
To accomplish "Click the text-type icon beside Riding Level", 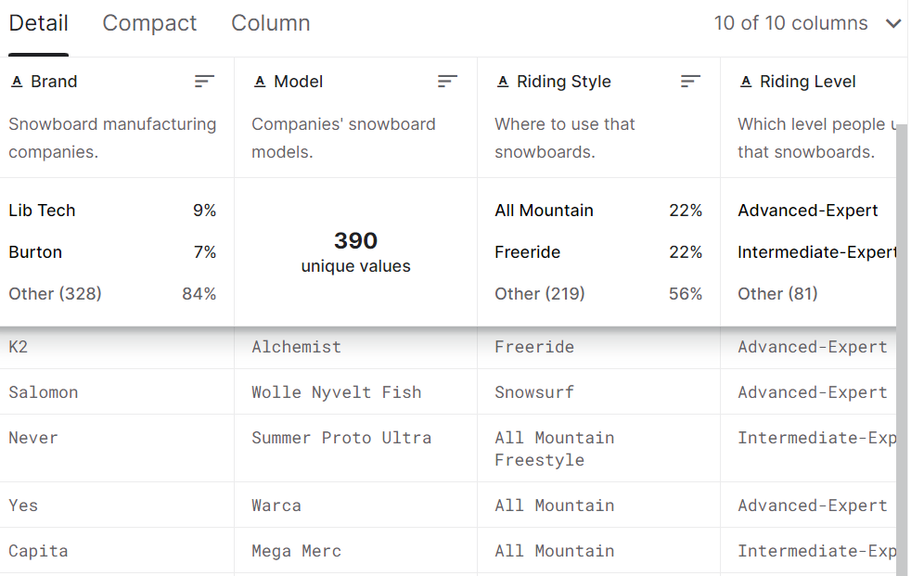I will click(746, 82).
